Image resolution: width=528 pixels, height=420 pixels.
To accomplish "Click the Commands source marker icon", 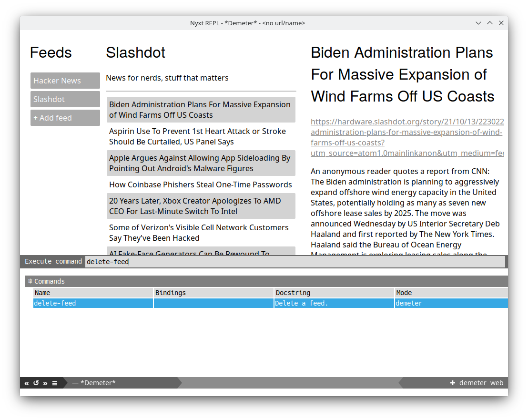I will point(30,281).
